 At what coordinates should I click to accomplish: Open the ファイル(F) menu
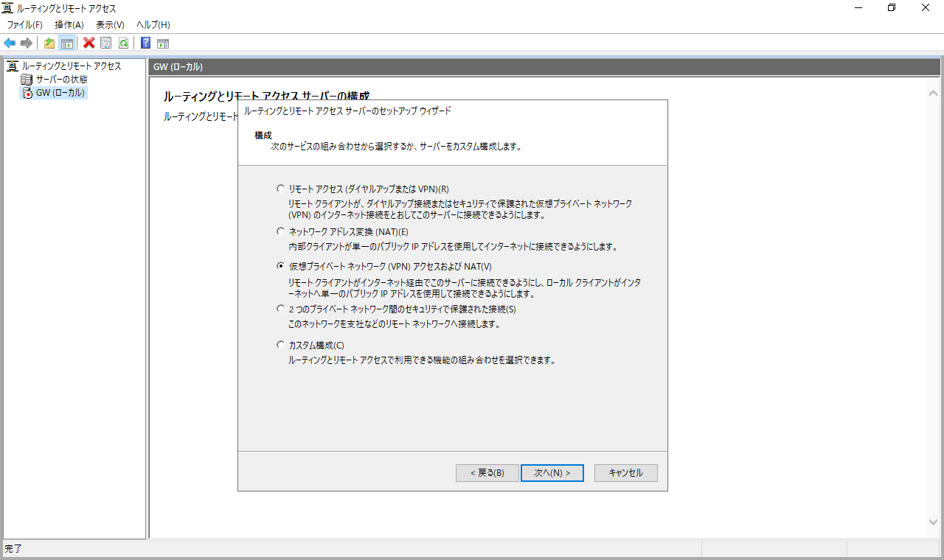click(x=25, y=25)
